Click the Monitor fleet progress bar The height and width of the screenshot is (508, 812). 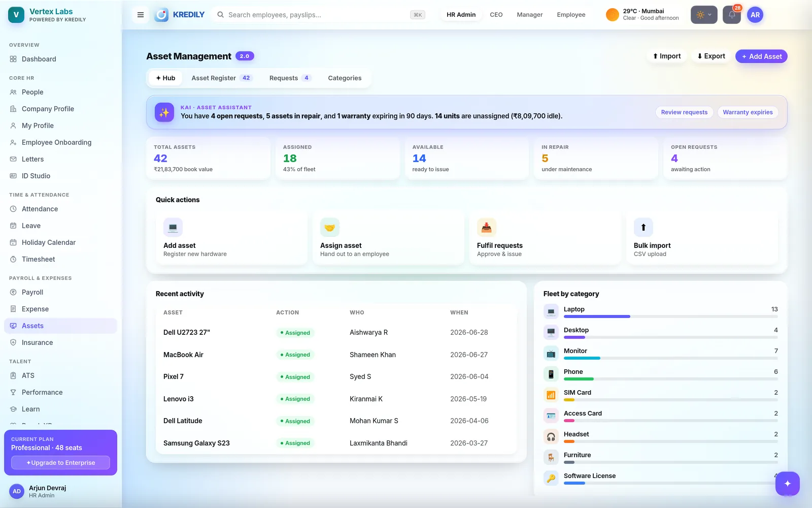[x=670, y=358]
